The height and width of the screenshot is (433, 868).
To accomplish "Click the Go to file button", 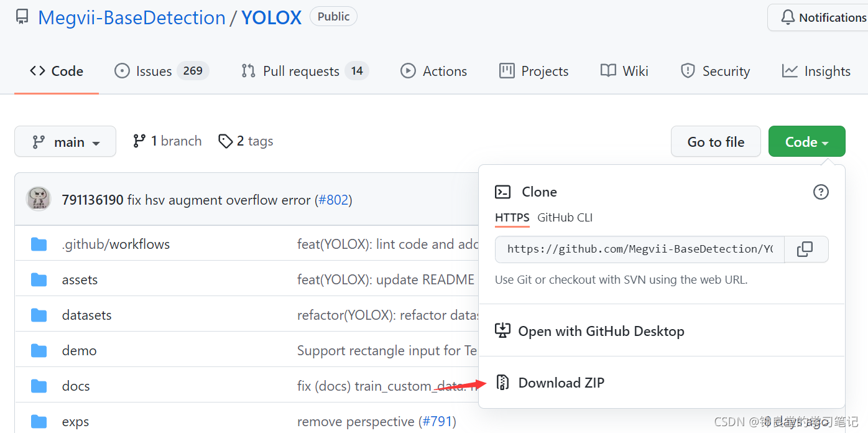I will click(x=716, y=141).
